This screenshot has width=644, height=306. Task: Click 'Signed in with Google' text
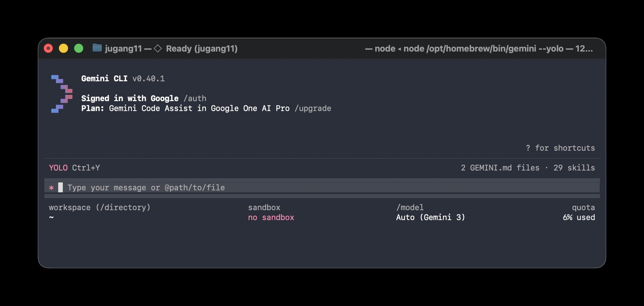click(130, 98)
